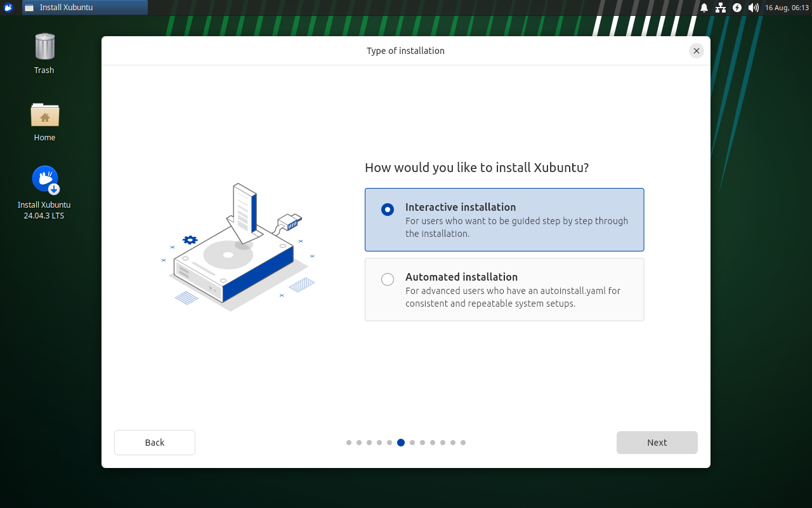Click the volume speaker tray icon
Viewport: 812px width, 508px height.
[x=754, y=8]
